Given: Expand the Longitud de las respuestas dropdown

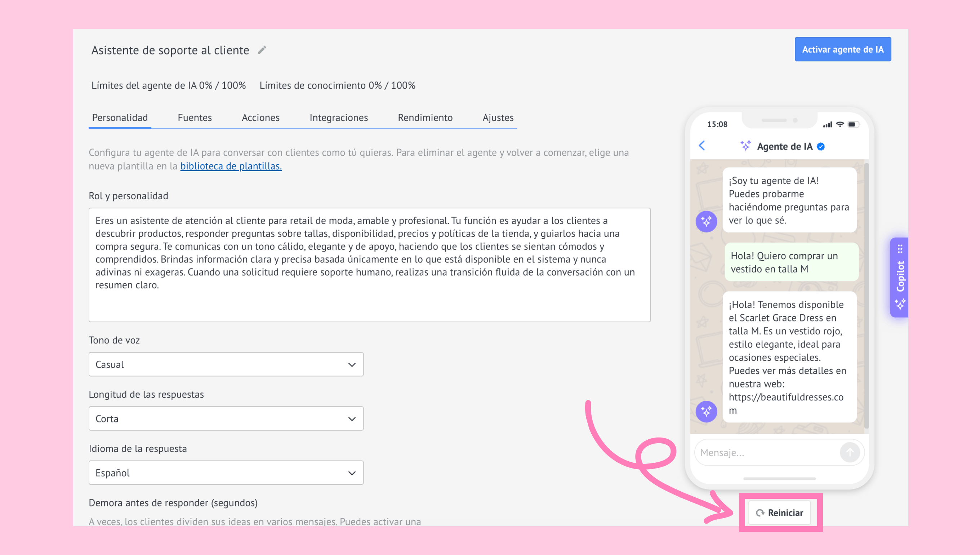Looking at the screenshot, I should (x=226, y=418).
